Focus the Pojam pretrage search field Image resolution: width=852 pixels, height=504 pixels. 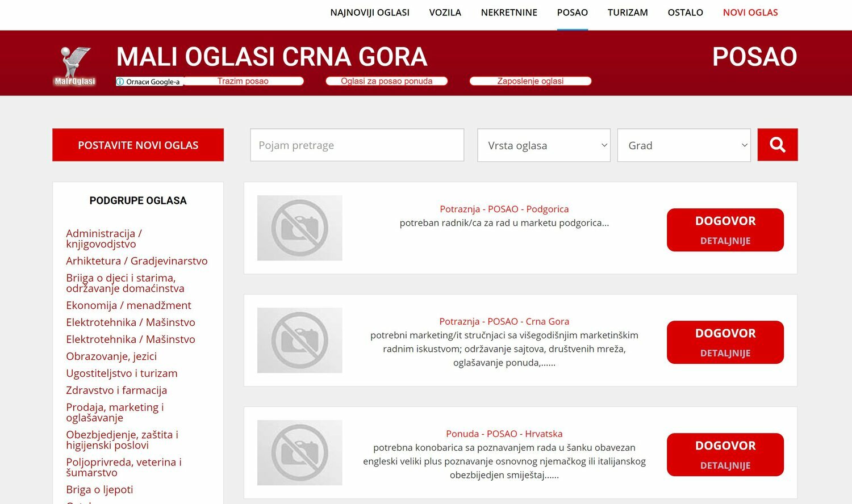click(357, 145)
